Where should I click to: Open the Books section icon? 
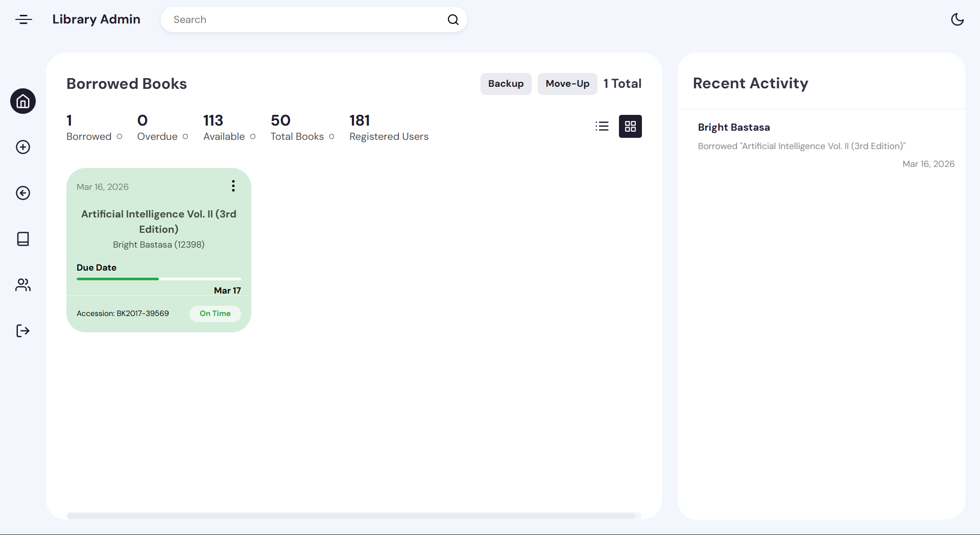(x=22, y=239)
